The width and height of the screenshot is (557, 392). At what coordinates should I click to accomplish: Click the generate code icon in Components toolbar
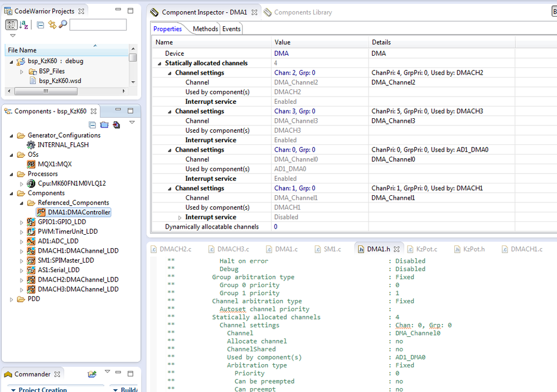pos(116,125)
